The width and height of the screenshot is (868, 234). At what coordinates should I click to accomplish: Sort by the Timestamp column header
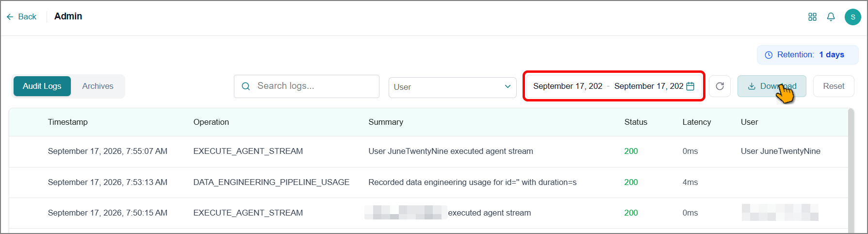tap(68, 122)
